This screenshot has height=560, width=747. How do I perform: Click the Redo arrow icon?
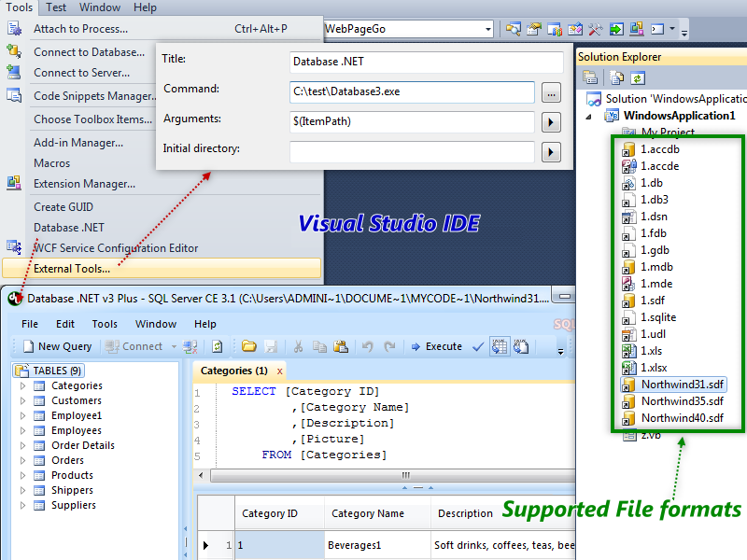[x=389, y=346]
